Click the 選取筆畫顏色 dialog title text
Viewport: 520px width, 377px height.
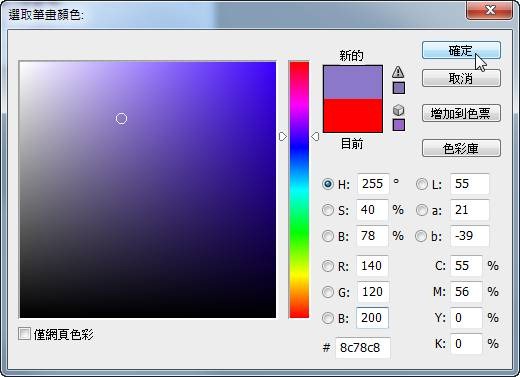point(46,15)
